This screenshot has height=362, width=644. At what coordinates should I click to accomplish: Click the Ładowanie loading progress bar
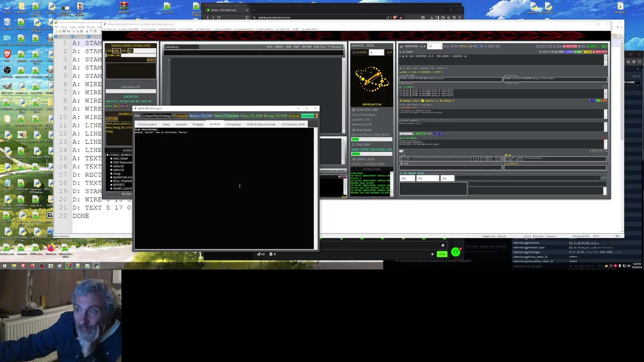coord(131,91)
